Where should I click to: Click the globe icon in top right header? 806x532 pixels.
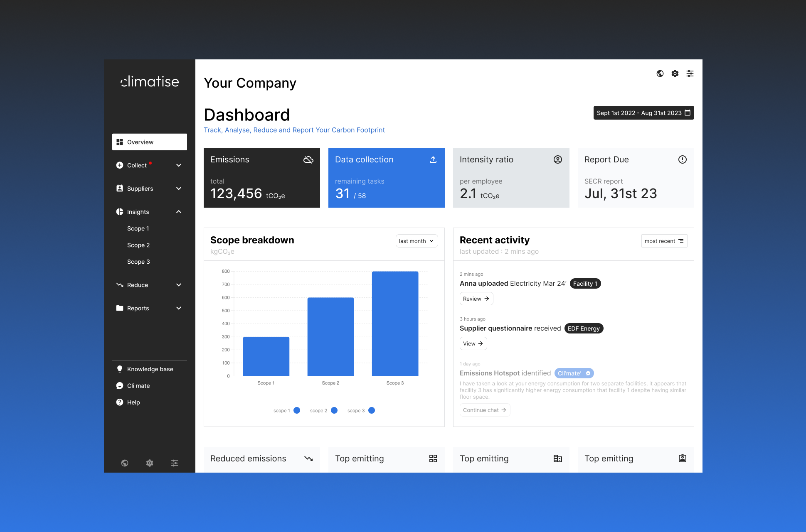[x=660, y=74]
